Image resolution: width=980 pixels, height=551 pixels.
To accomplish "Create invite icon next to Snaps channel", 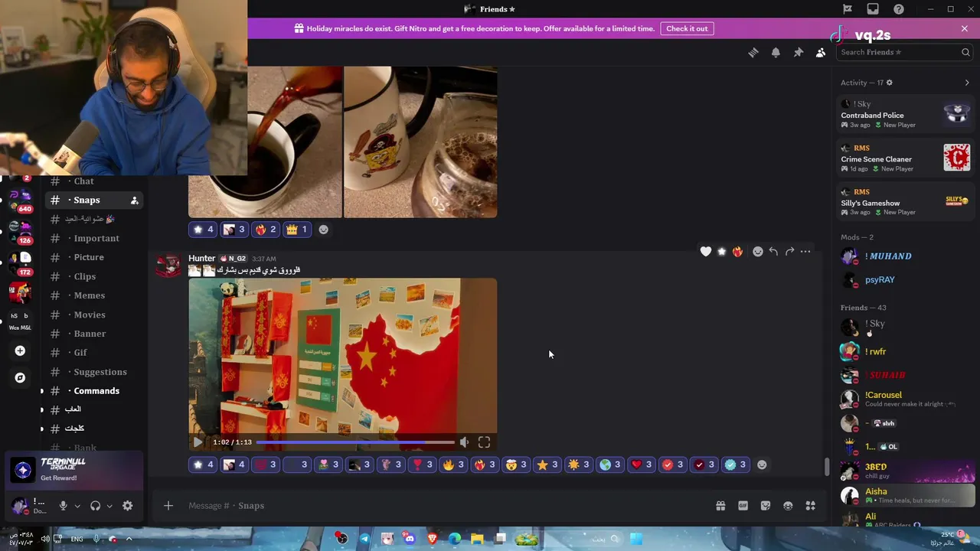I will (x=135, y=201).
